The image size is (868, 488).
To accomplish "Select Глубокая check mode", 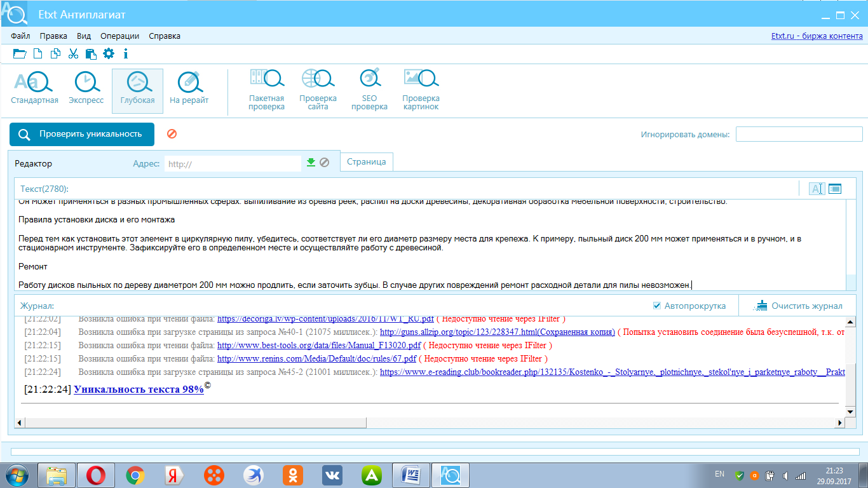I will pos(137,91).
